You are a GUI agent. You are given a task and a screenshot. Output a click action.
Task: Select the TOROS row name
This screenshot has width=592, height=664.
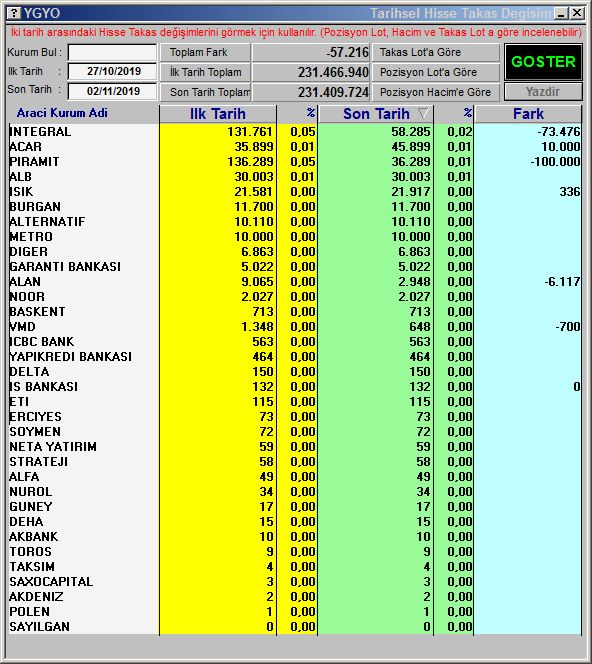click(x=30, y=552)
